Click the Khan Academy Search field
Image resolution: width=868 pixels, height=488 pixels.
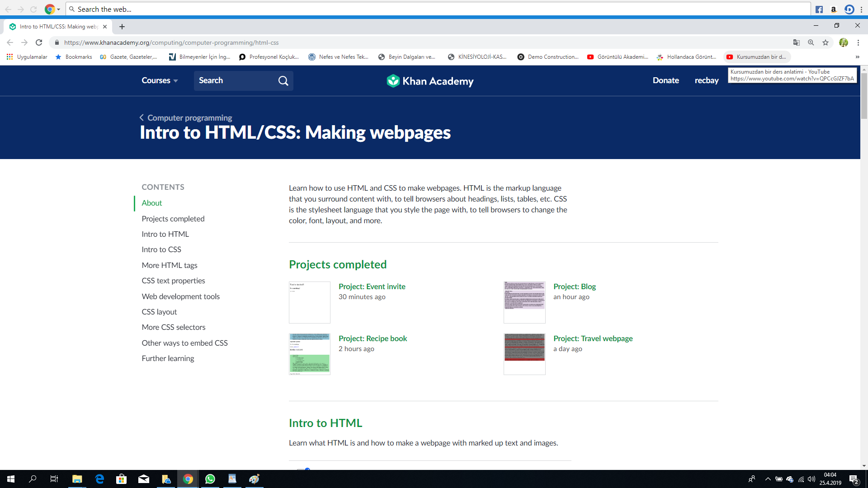click(244, 81)
